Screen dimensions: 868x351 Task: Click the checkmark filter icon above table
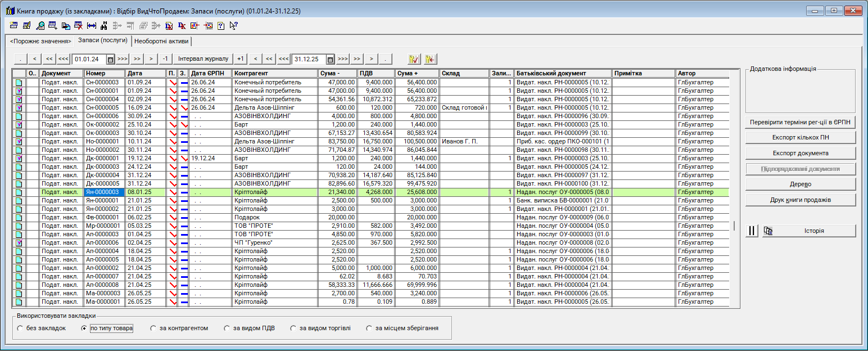[x=414, y=59]
